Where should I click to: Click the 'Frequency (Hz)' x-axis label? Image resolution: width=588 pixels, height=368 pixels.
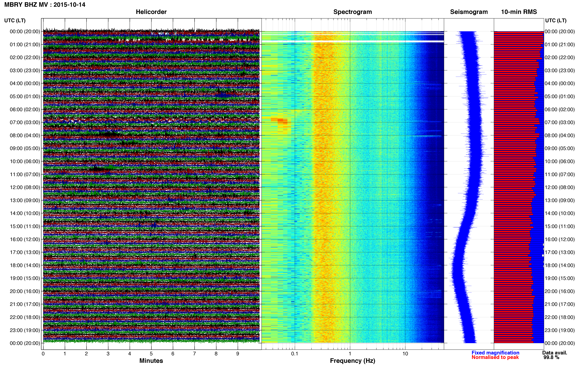click(352, 361)
